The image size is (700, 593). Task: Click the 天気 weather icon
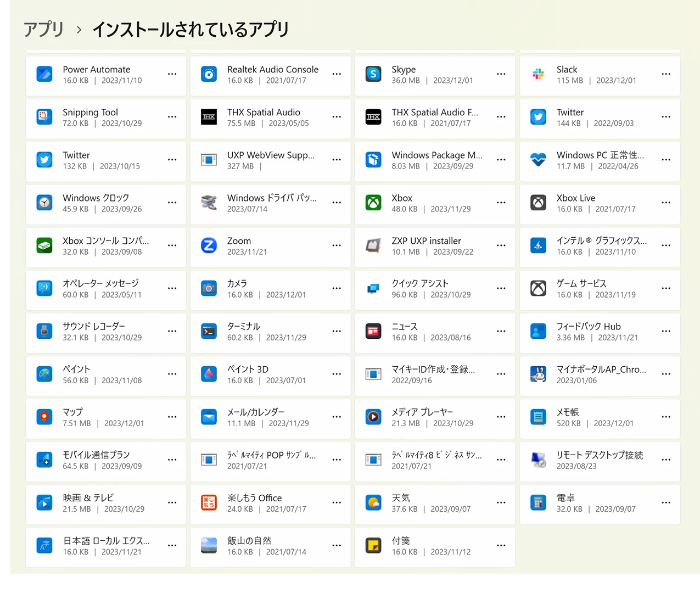[373, 502]
